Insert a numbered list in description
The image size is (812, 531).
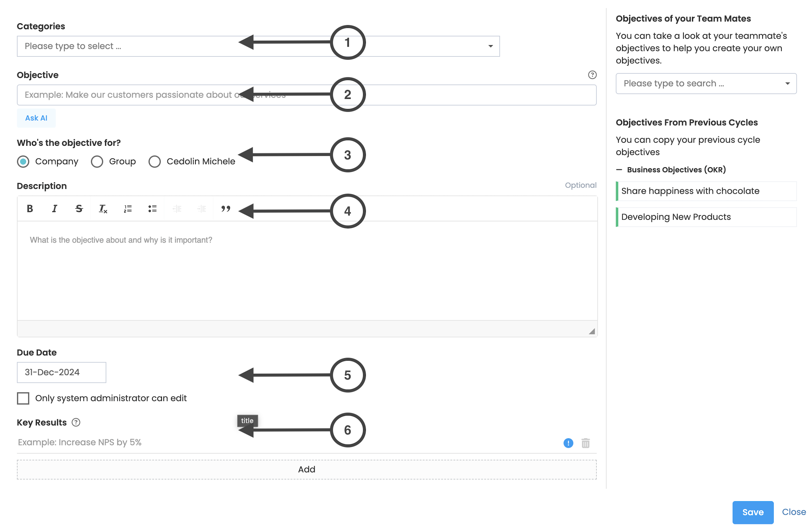coord(128,209)
